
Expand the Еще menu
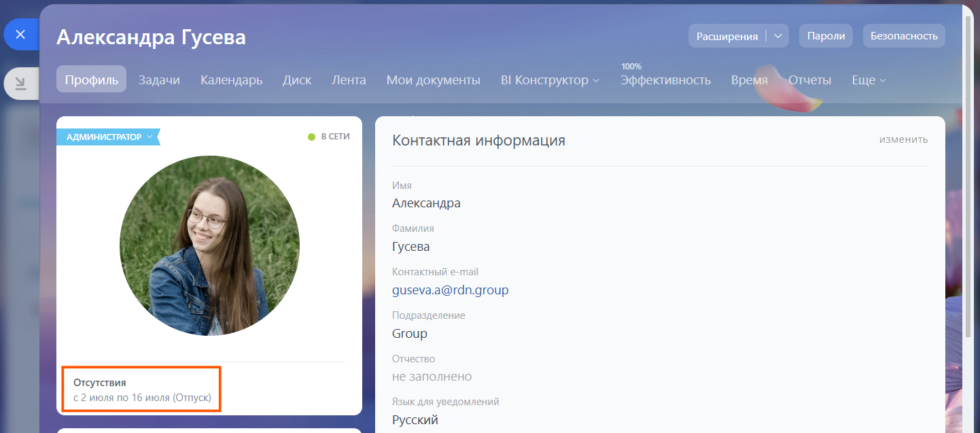tap(869, 80)
